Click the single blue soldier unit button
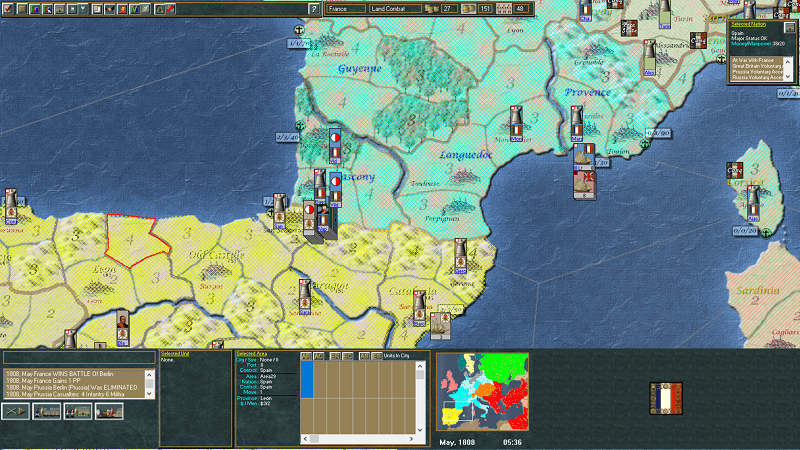Viewport: 800px width, 450px height. 46,411
